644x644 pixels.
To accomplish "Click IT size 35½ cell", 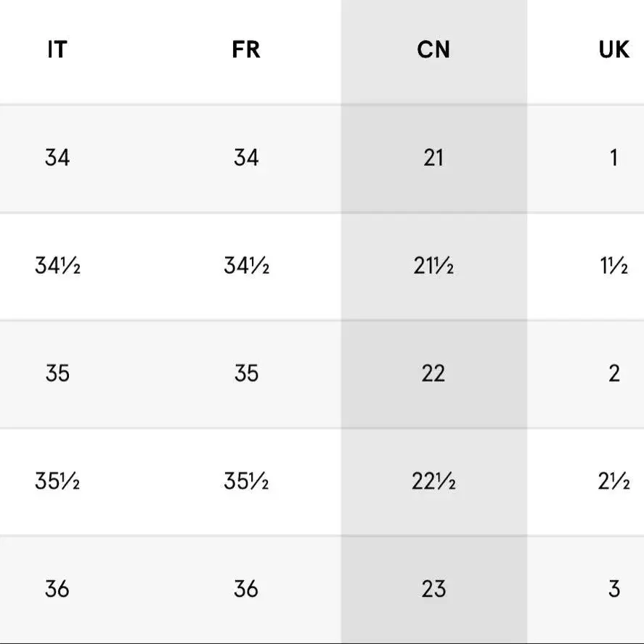I will pos(57,481).
